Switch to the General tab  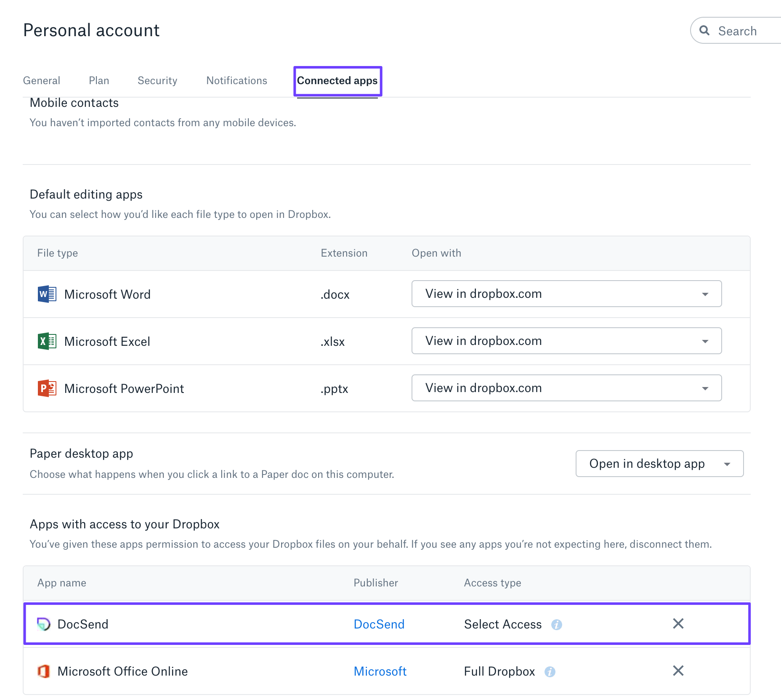coord(41,80)
